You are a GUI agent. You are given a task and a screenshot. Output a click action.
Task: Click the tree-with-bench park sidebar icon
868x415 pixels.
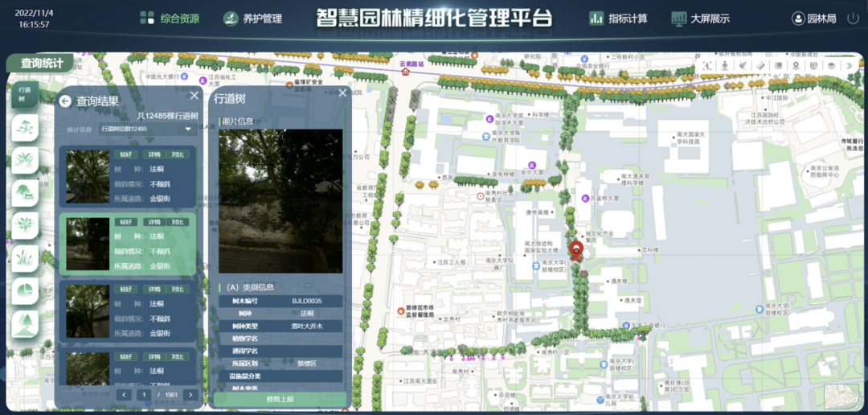[25, 193]
